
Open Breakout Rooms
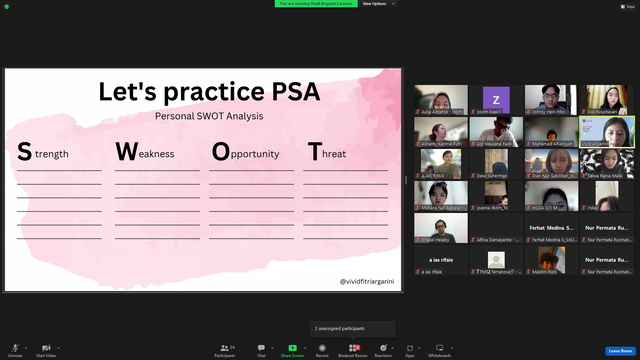click(353, 350)
